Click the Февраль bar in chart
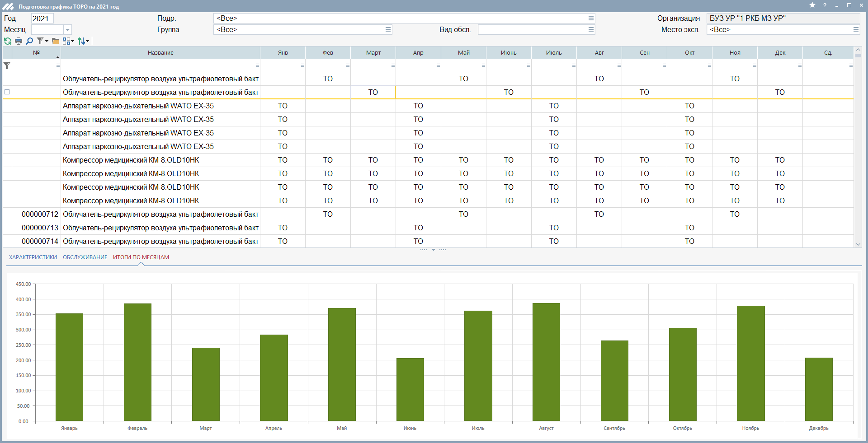Screen dimensions: 868x443 tap(137, 362)
